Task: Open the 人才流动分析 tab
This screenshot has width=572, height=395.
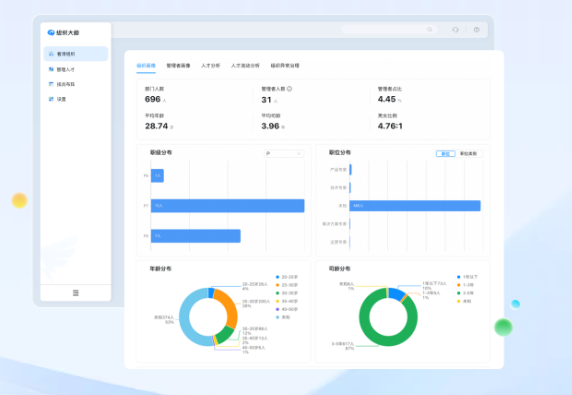Action: [245, 66]
